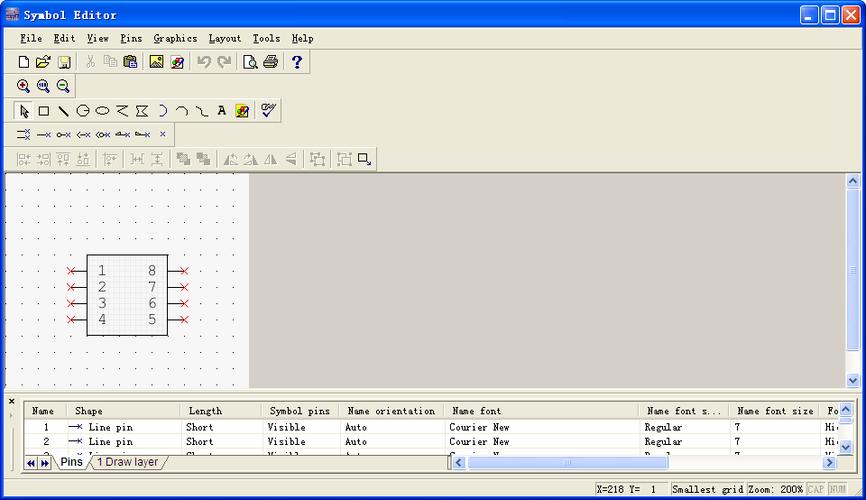Click the canvas vertical scrollbar up arrow
Screen dimensions: 866x500
click(x=853, y=181)
